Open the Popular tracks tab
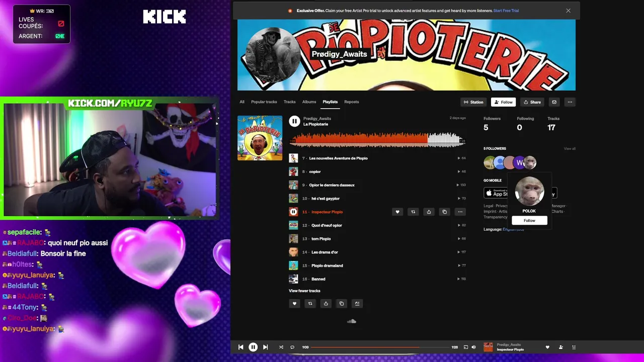Screen dimensions: 644x362 [x=264, y=102]
